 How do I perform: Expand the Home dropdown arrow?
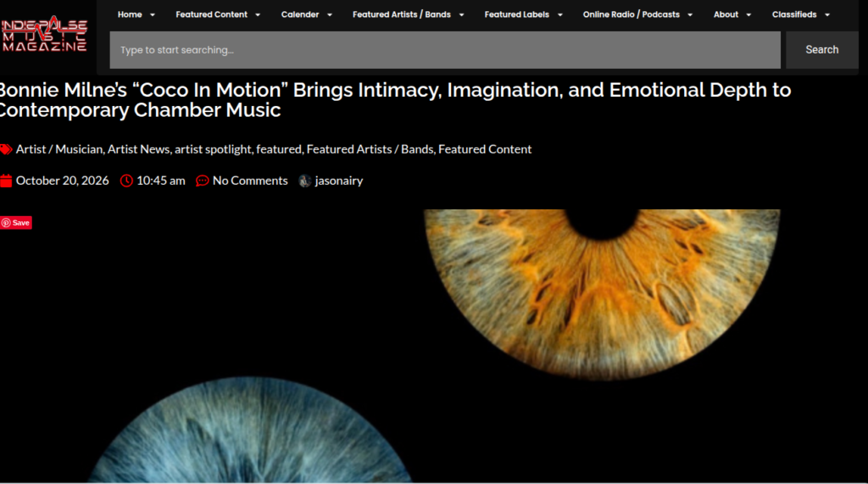click(x=153, y=15)
